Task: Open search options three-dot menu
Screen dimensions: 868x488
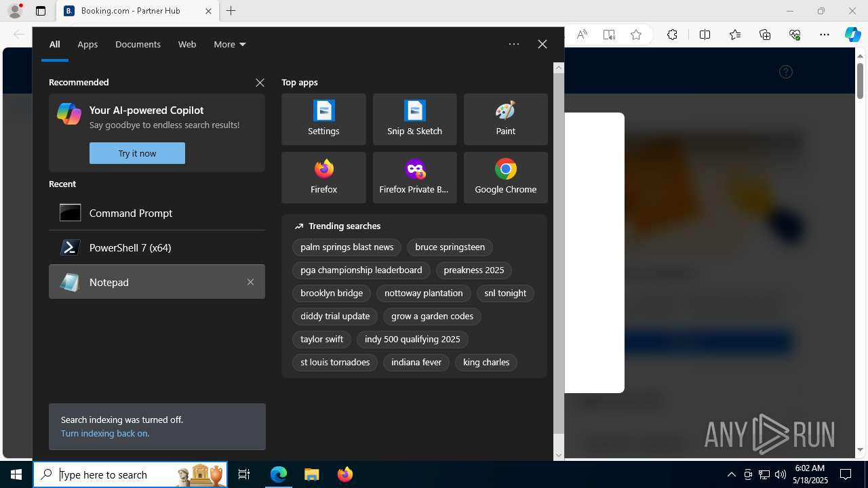Action: 514,44
